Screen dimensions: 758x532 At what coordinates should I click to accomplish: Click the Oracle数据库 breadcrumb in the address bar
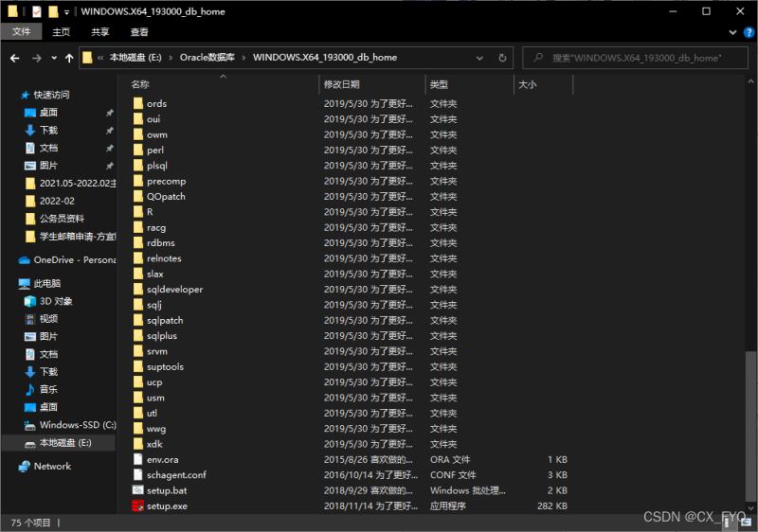click(x=210, y=58)
